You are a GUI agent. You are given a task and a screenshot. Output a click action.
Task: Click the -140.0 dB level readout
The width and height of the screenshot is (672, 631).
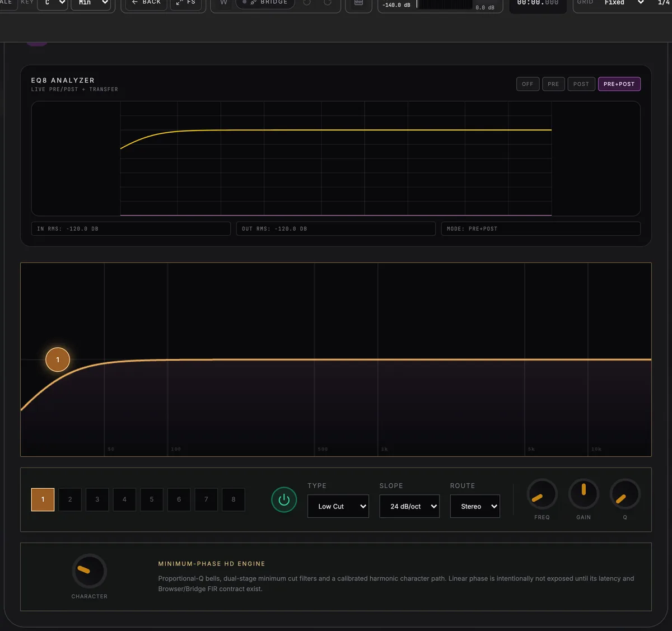396,4
